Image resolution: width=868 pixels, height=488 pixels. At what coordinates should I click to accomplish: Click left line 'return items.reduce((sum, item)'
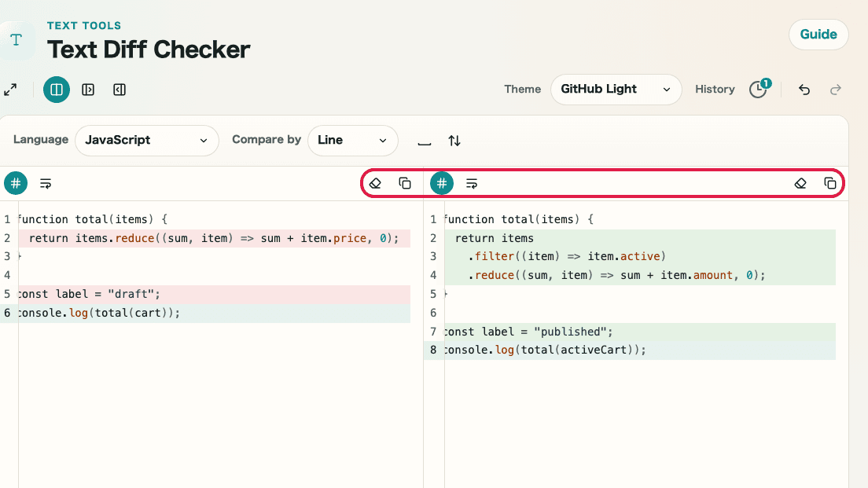(214, 238)
